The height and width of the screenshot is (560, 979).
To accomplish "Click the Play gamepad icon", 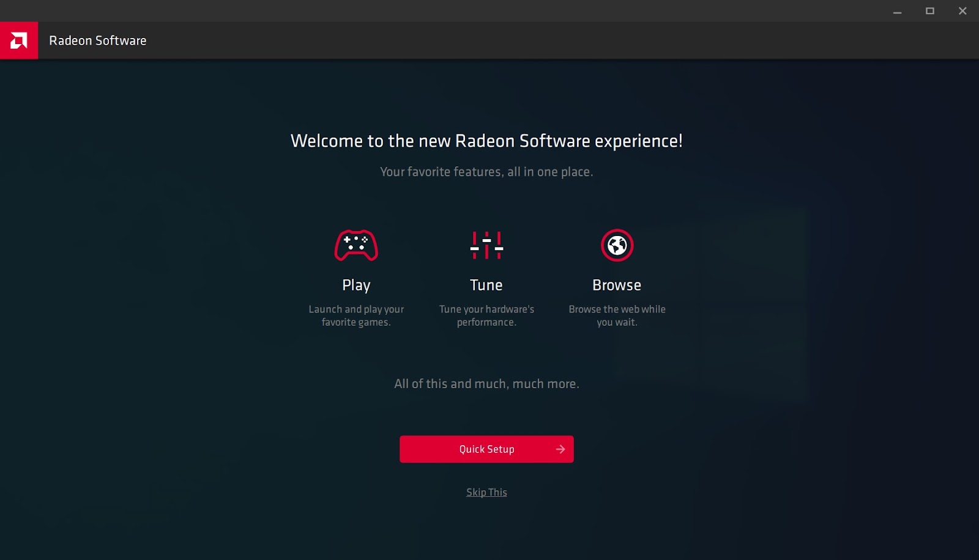I will (x=356, y=245).
